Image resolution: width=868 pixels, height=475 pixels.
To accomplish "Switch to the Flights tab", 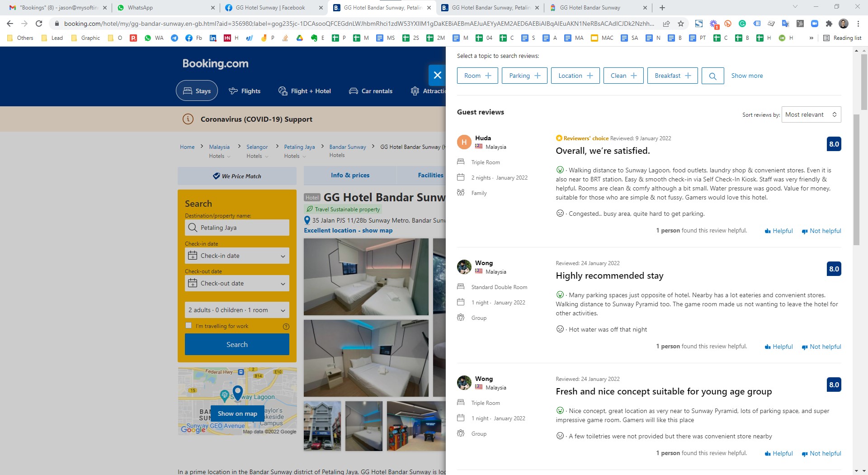I will coord(245,91).
